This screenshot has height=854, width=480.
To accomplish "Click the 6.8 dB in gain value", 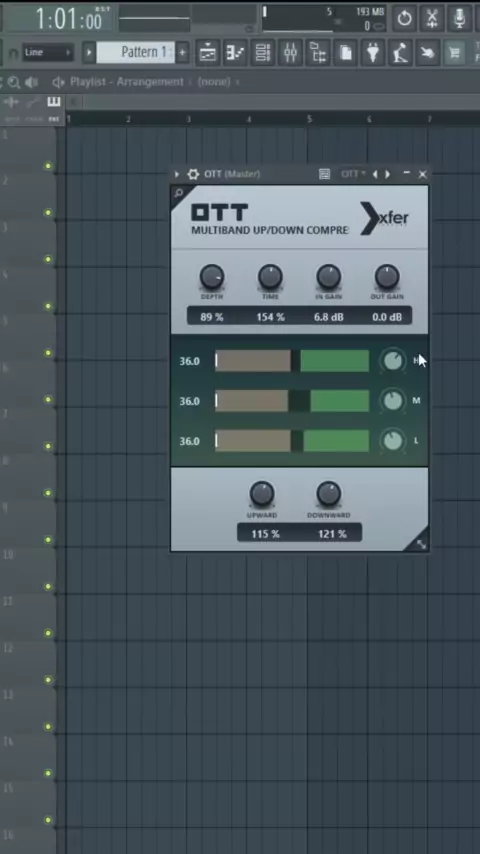I will (x=329, y=317).
